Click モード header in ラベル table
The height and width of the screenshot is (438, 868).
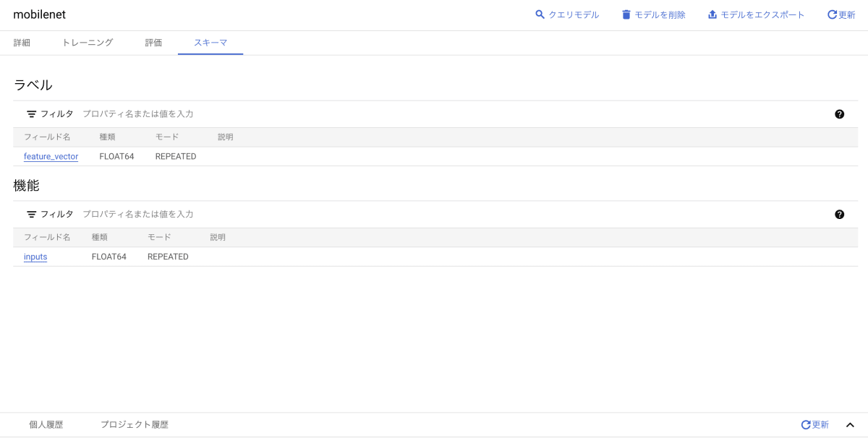point(167,137)
